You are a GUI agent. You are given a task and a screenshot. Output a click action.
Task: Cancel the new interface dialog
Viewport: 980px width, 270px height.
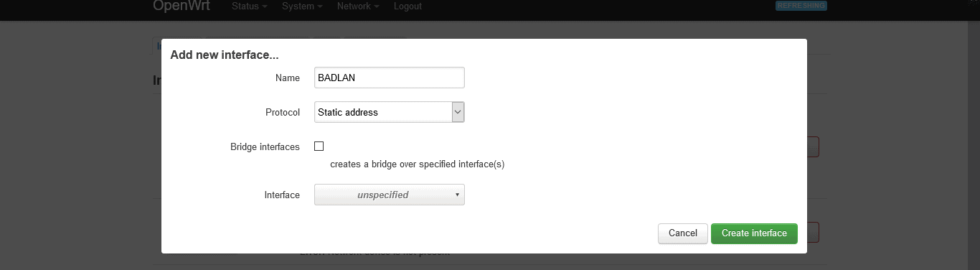pos(683,233)
